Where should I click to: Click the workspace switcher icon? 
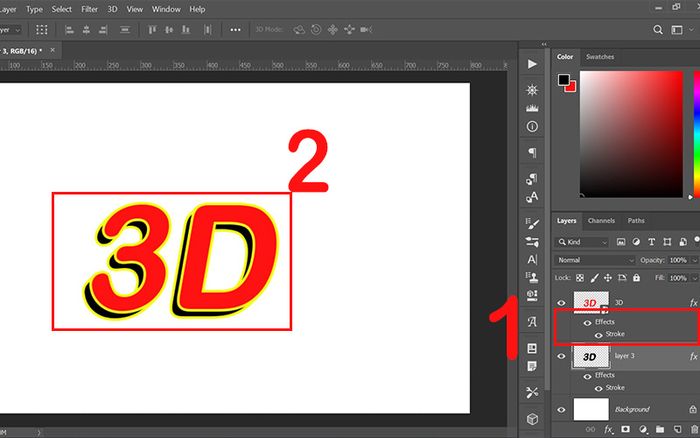point(677,29)
